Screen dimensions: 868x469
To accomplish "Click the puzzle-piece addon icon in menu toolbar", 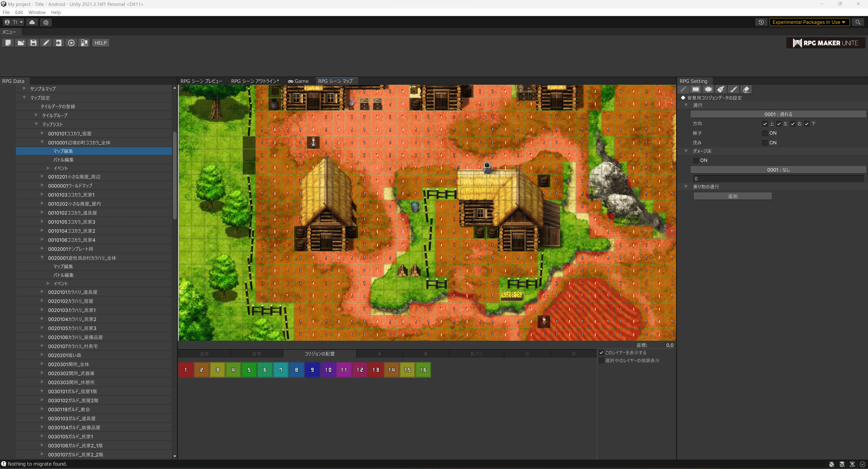I will pyautogui.click(x=84, y=43).
